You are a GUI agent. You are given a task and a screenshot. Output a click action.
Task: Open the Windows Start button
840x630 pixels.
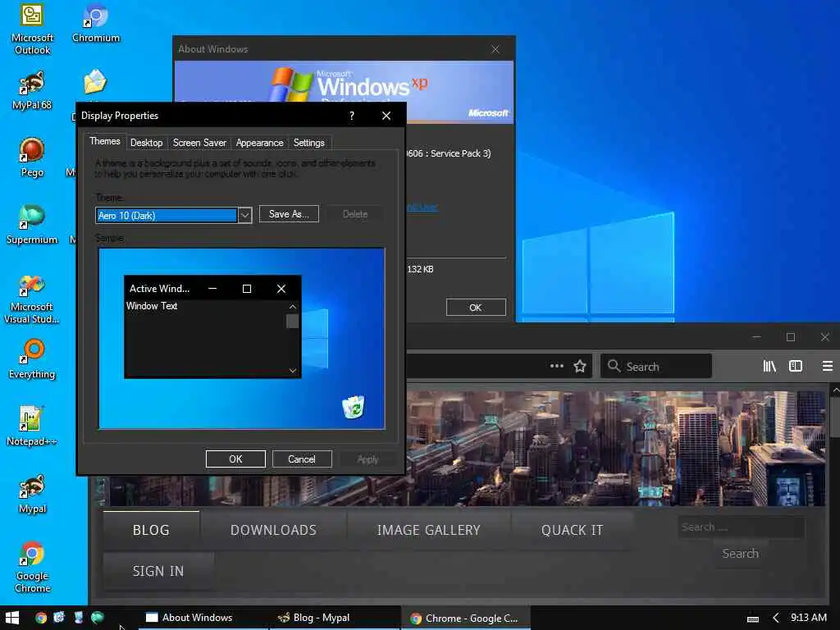point(11,618)
